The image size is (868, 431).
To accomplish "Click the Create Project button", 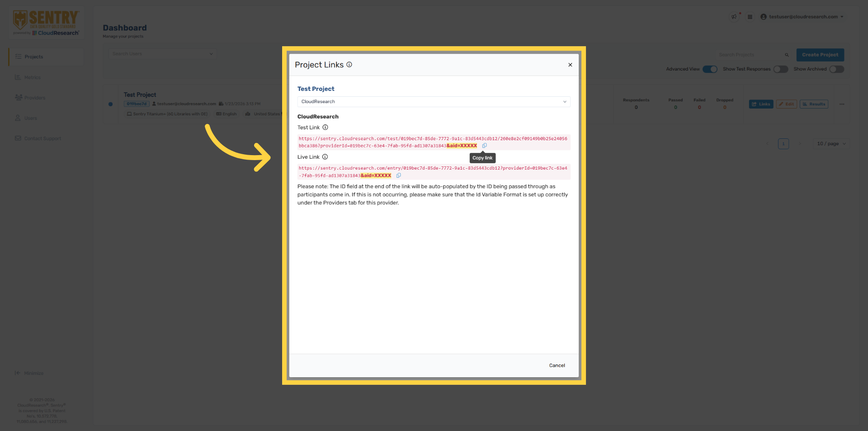I will click(820, 55).
